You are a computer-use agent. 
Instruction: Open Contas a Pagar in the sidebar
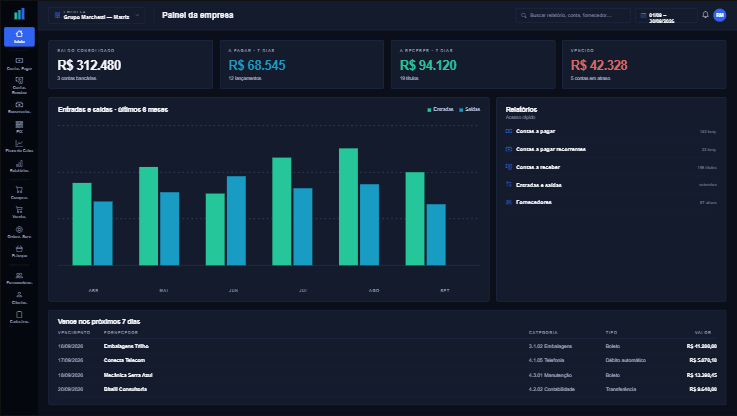[19, 64]
